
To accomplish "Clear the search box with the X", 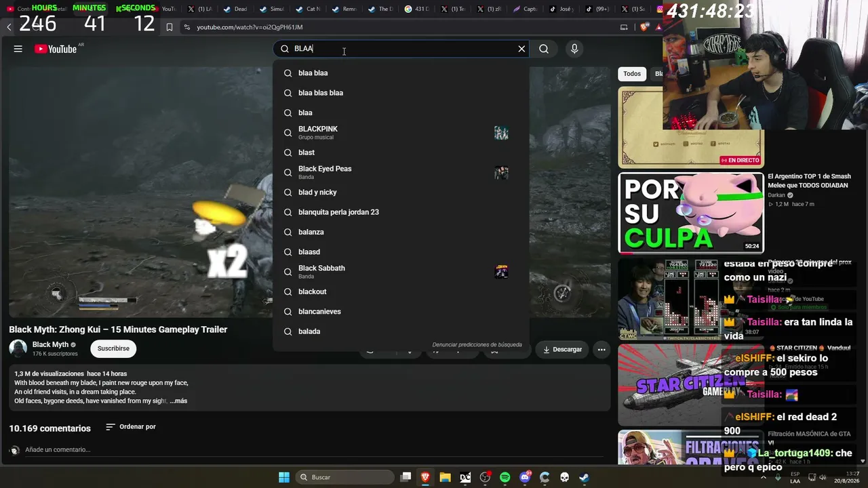I will tap(521, 49).
